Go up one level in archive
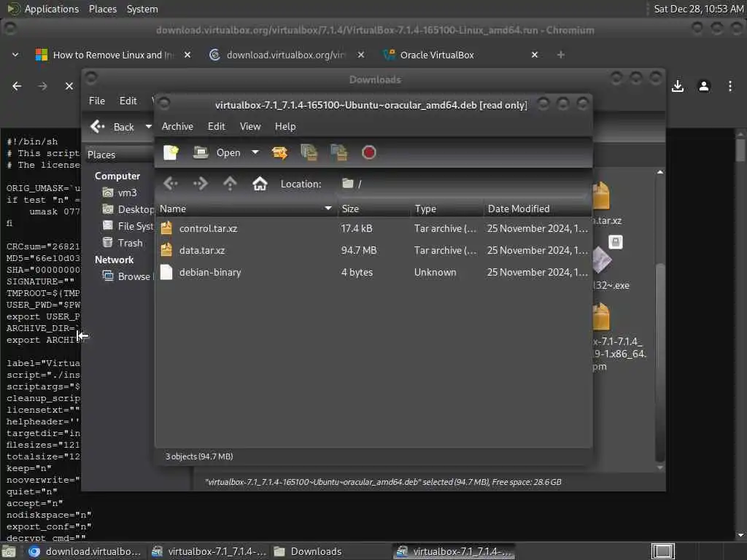The height and width of the screenshot is (560, 747). pyautogui.click(x=230, y=183)
